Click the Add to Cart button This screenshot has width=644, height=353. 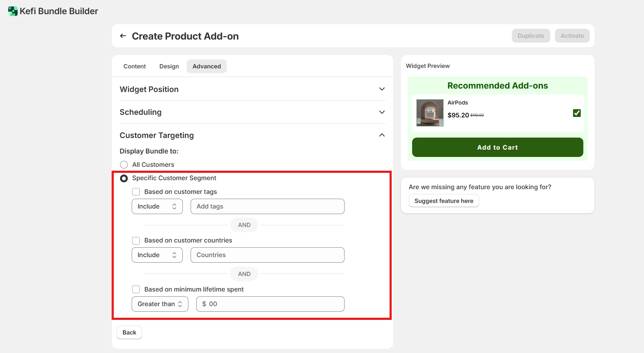click(497, 147)
